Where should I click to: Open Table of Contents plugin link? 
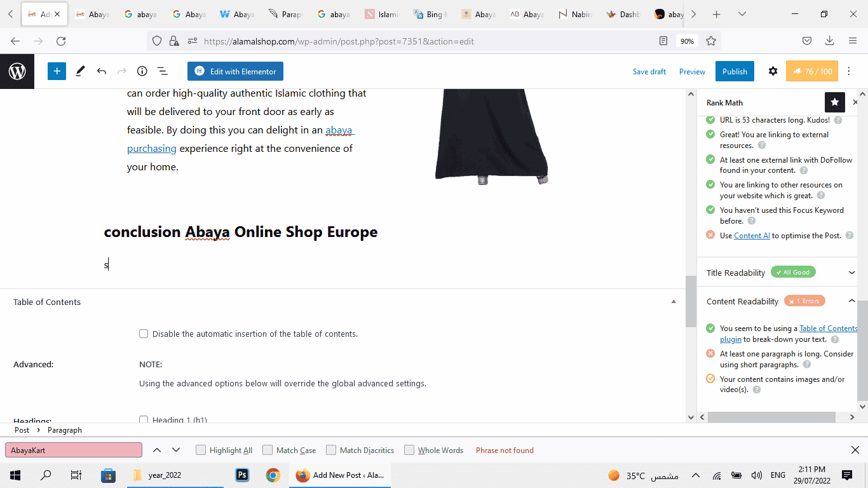pos(828,329)
